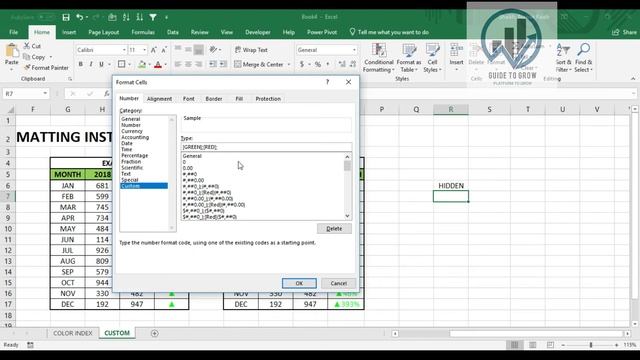Click OK in Format Cells dialog
Viewport: 640px width, 360px height.
click(299, 283)
